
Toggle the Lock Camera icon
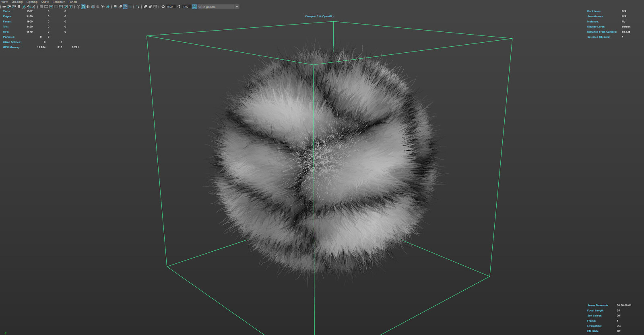click(9, 6)
